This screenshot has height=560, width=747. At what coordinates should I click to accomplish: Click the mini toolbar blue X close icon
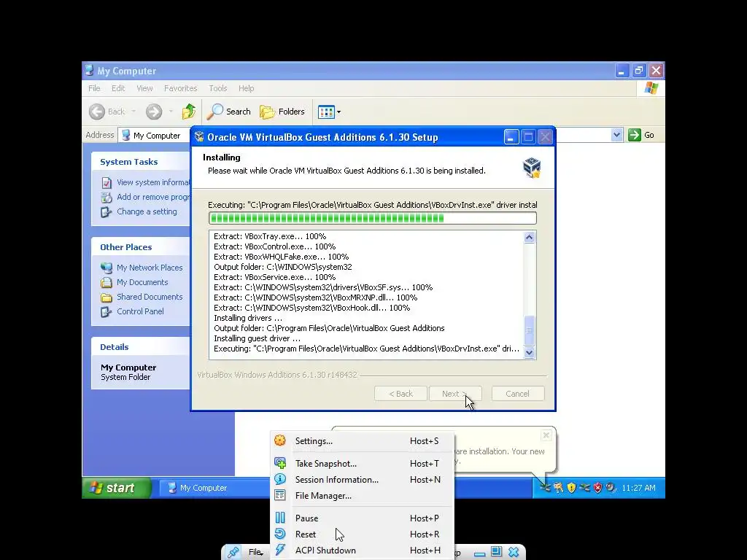point(514,552)
